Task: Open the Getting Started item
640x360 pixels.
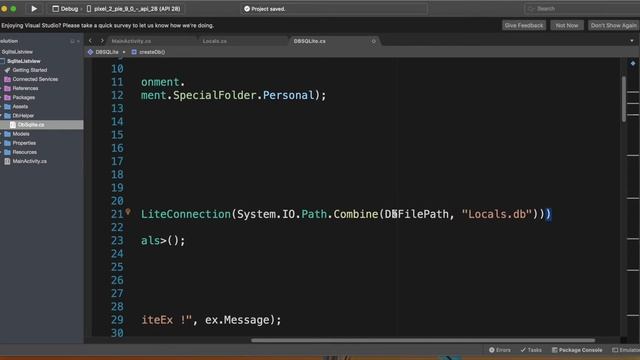Action: (29, 70)
